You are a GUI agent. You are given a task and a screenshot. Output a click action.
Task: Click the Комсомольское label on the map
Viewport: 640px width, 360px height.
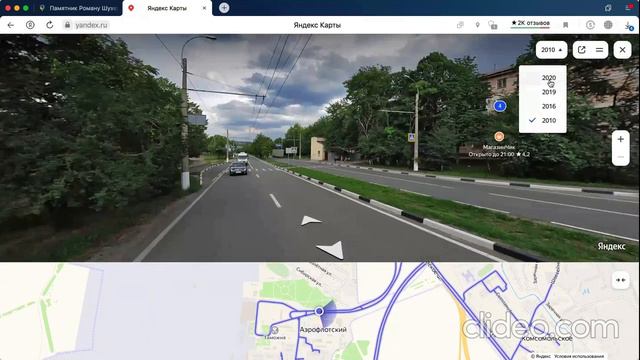click(547, 338)
